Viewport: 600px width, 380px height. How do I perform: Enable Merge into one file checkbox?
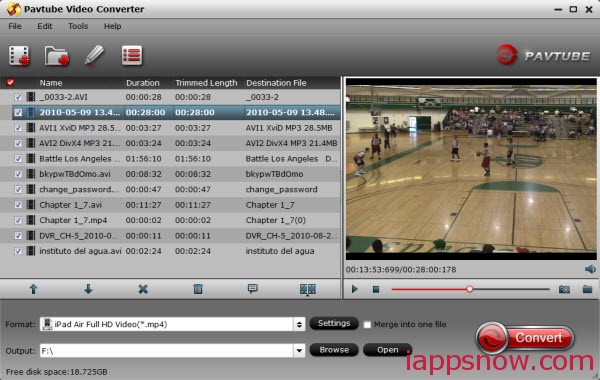[x=367, y=325]
